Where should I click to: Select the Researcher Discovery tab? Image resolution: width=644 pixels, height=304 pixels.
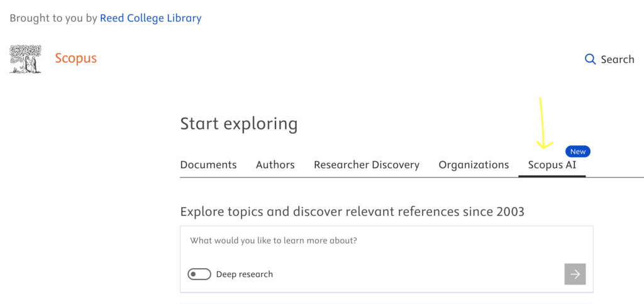367,165
